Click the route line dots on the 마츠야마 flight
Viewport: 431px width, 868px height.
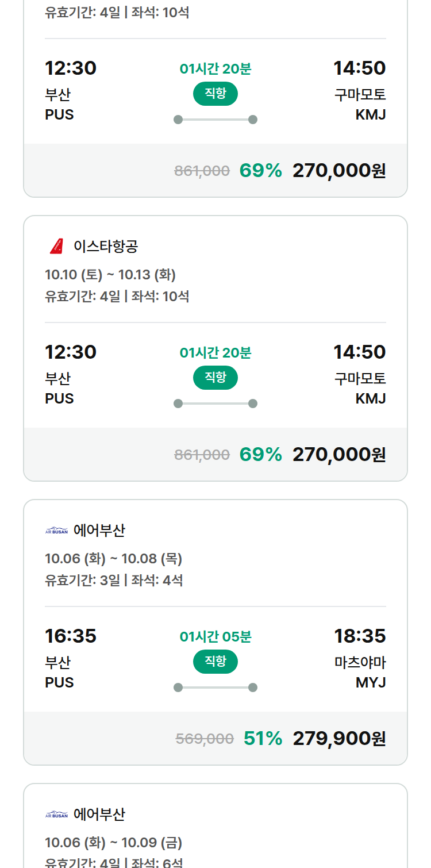(215, 688)
